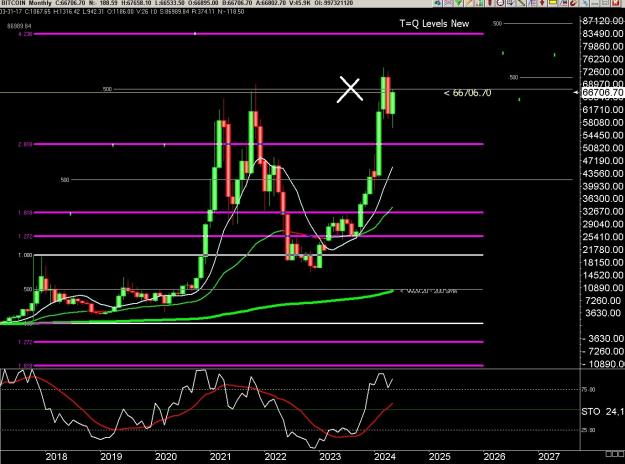625x464 pixels.
Task: Select the 1.272 Fibonacci level label above 1.000
Action: click(x=24, y=236)
